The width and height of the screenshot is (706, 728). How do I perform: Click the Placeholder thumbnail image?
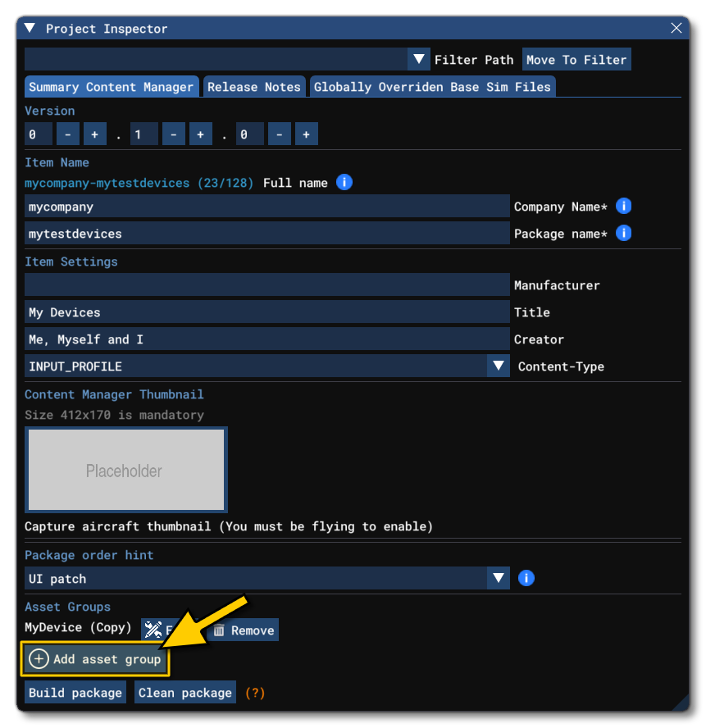126,469
